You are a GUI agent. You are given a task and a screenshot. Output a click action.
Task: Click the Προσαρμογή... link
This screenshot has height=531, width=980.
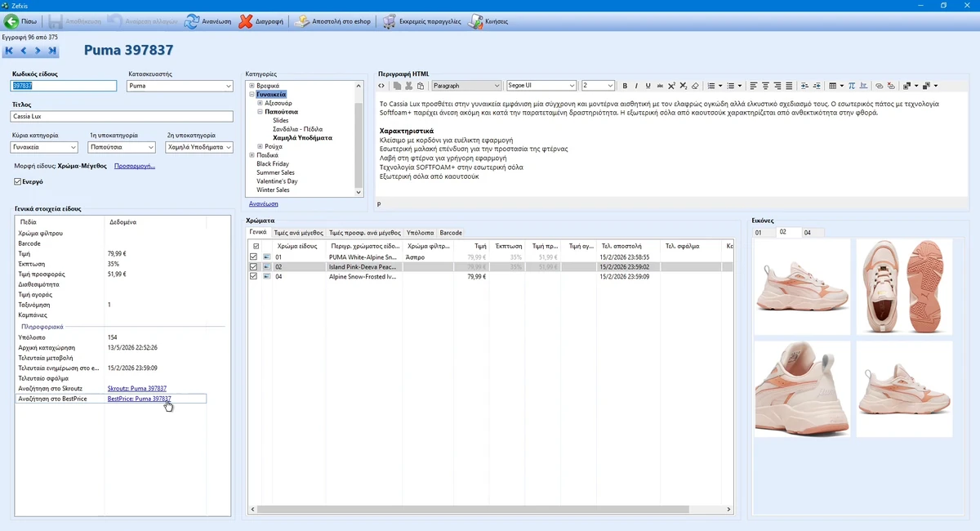135,166
